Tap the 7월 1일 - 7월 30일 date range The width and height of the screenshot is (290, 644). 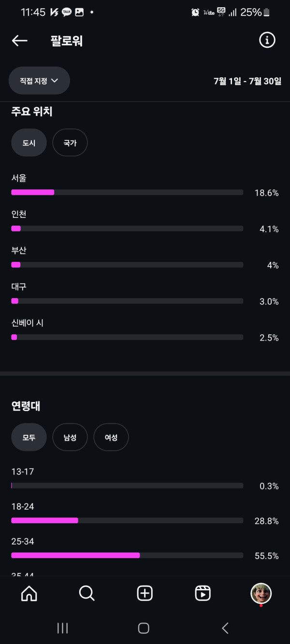click(247, 81)
